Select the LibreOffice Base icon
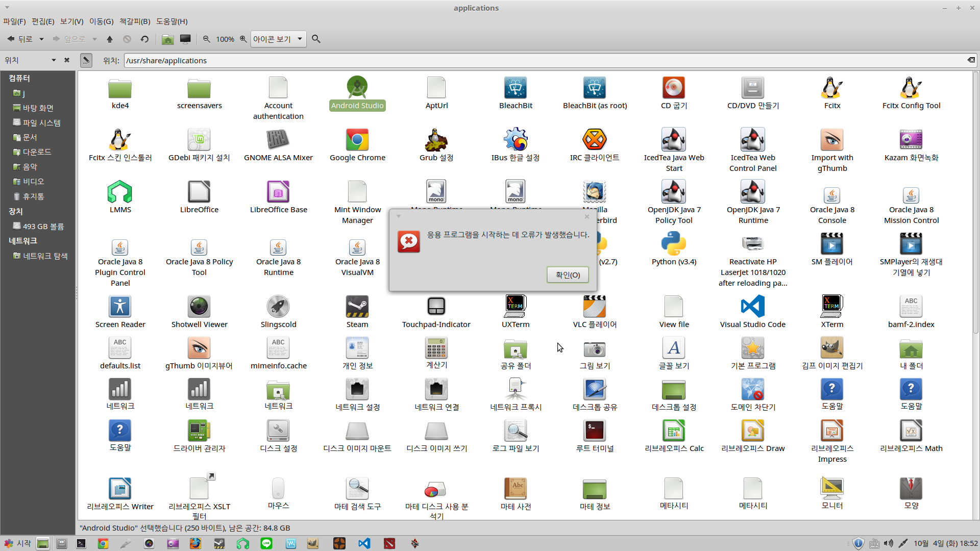Image resolution: width=980 pixels, height=551 pixels. pyautogui.click(x=278, y=192)
